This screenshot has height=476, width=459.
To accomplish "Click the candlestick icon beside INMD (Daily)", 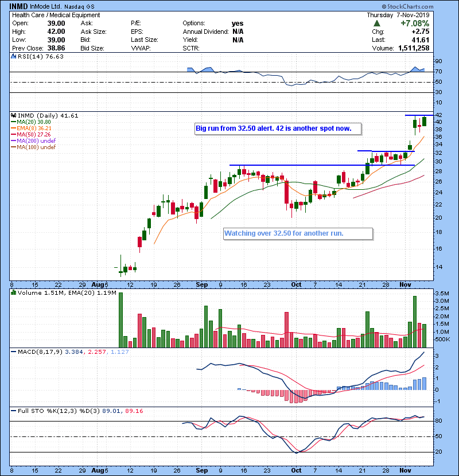I will coord(13,115).
